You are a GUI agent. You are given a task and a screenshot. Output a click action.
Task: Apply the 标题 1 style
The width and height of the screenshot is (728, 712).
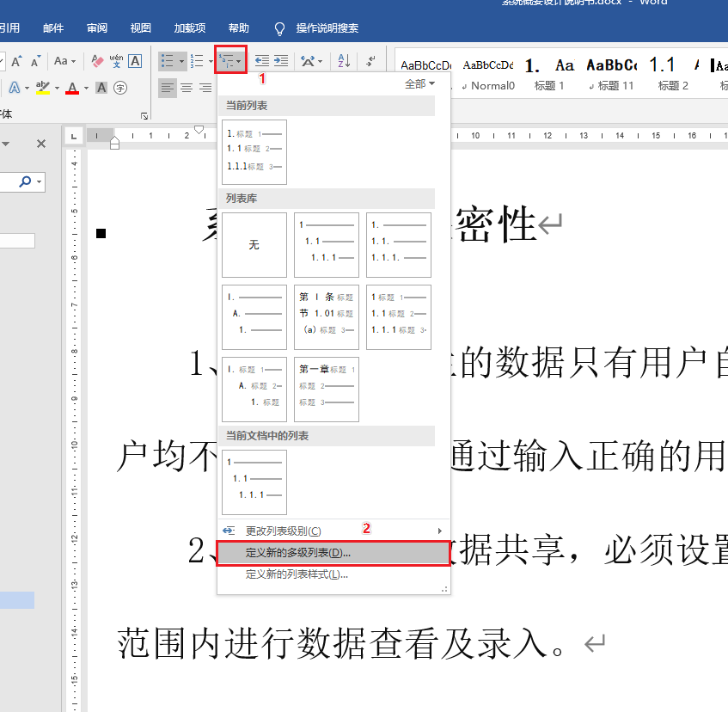click(548, 74)
